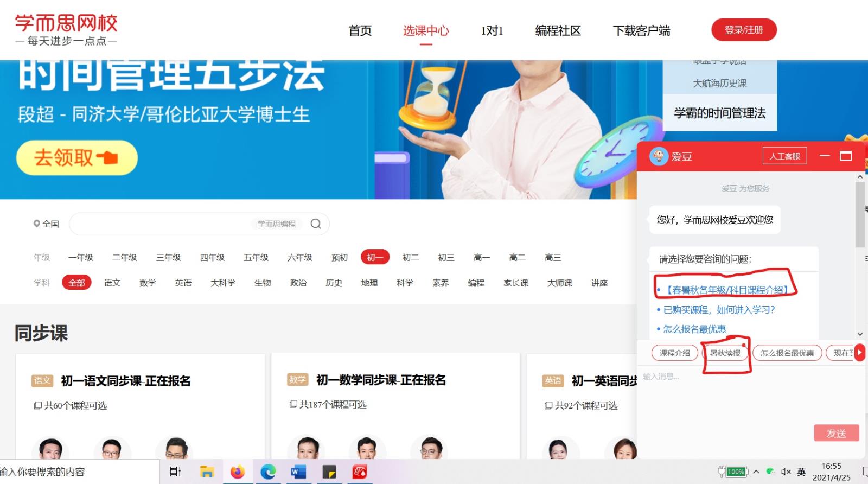Select the 大航海历史课 banner tab
Image resolution: width=868 pixels, height=484 pixels.
click(719, 83)
